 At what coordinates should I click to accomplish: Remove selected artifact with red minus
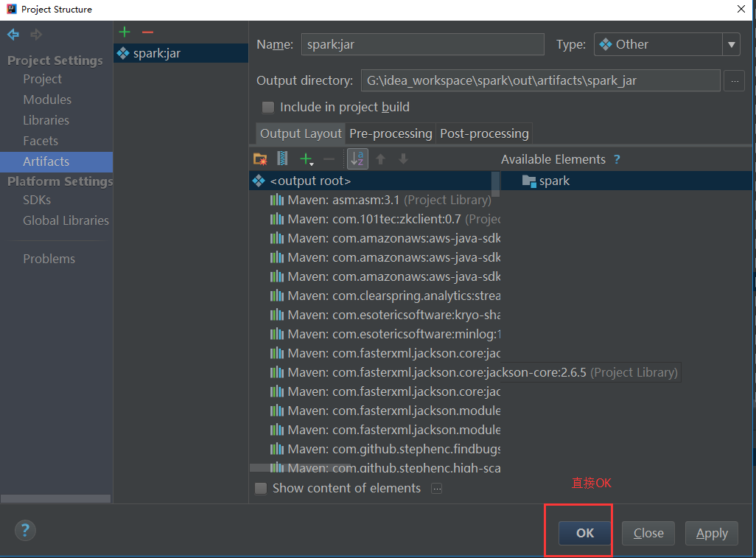pyautogui.click(x=147, y=32)
